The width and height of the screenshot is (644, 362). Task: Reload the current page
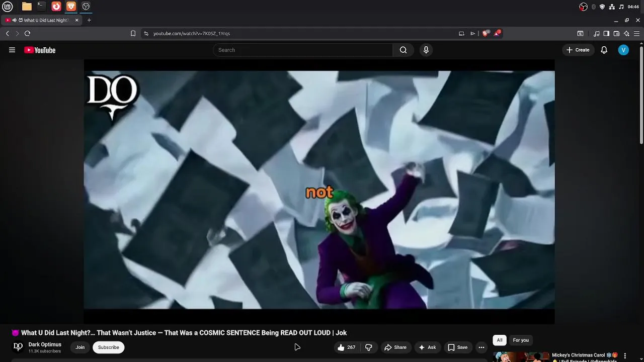27,34
